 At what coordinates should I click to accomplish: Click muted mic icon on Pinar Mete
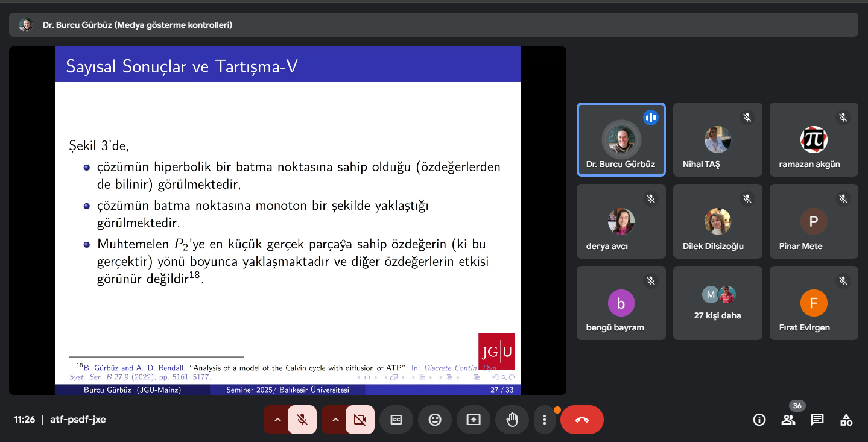[843, 198]
